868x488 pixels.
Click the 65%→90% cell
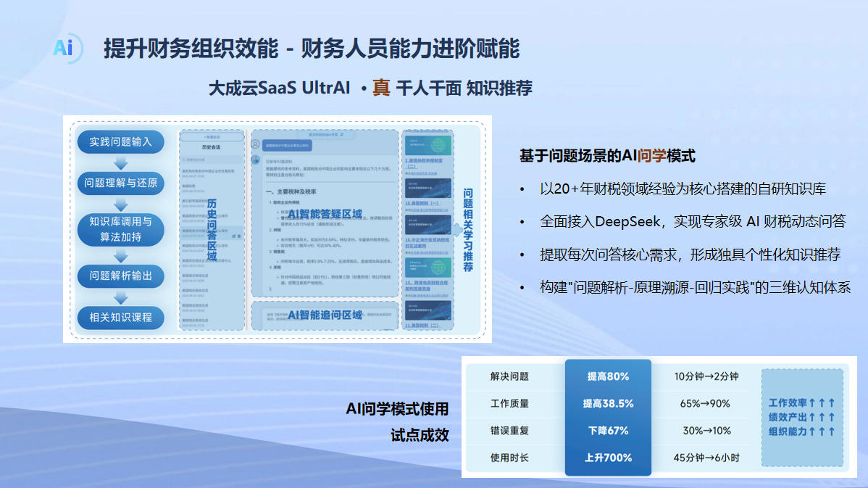[x=705, y=404]
